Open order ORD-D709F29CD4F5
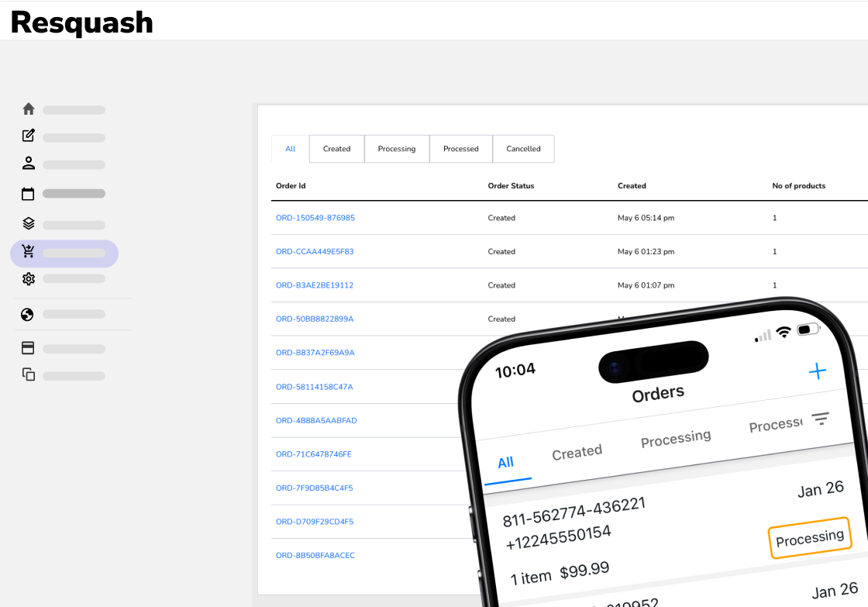This screenshot has height=607, width=868. pyautogui.click(x=315, y=522)
